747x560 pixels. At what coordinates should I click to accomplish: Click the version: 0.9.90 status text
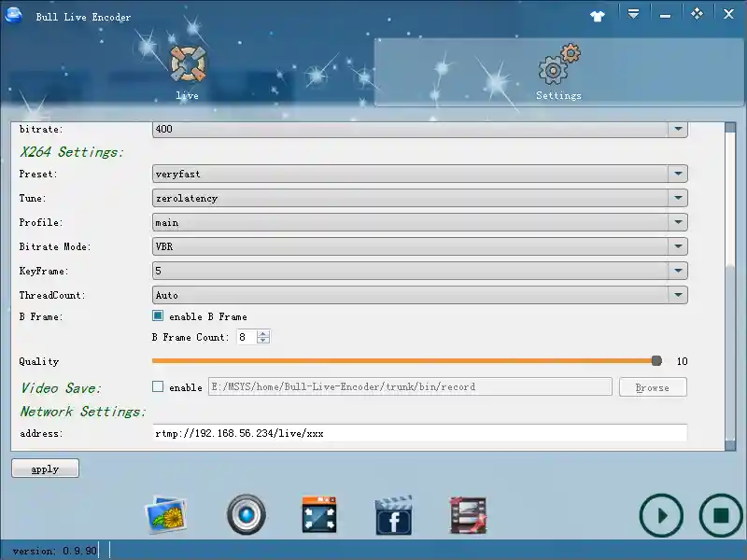pyautogui.click(x=55, y=551)
